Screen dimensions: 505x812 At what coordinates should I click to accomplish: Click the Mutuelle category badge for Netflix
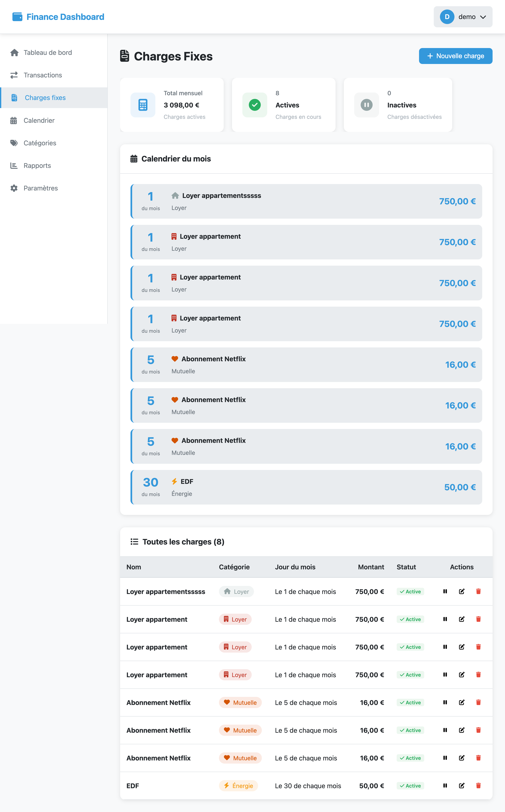click(240, 702)
